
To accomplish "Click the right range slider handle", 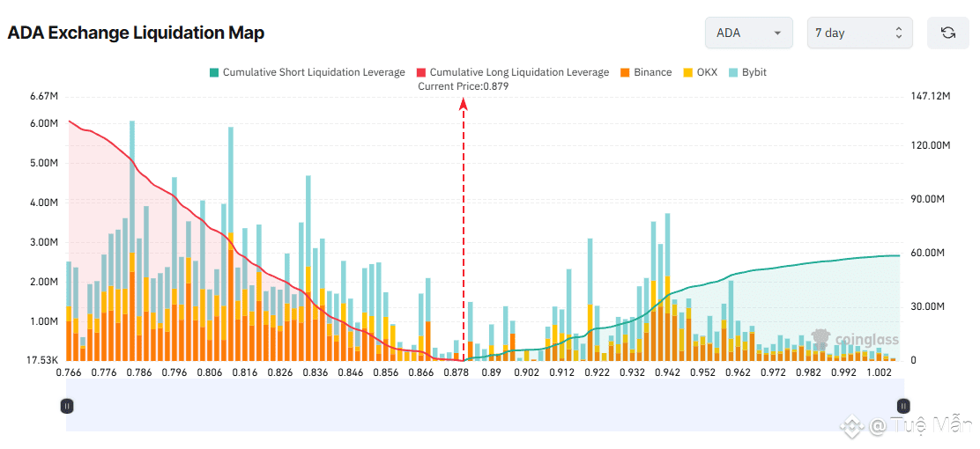I will pos(902,406).
